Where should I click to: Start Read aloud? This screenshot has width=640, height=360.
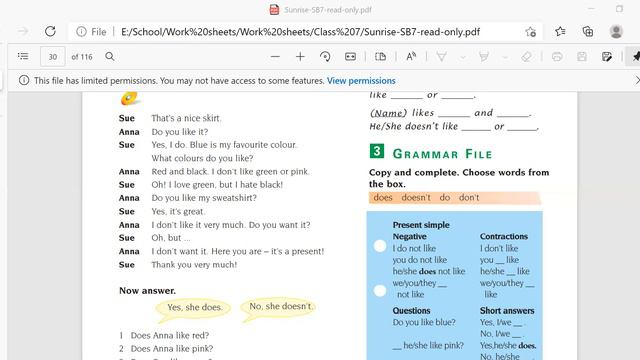[x=411, y=57]
